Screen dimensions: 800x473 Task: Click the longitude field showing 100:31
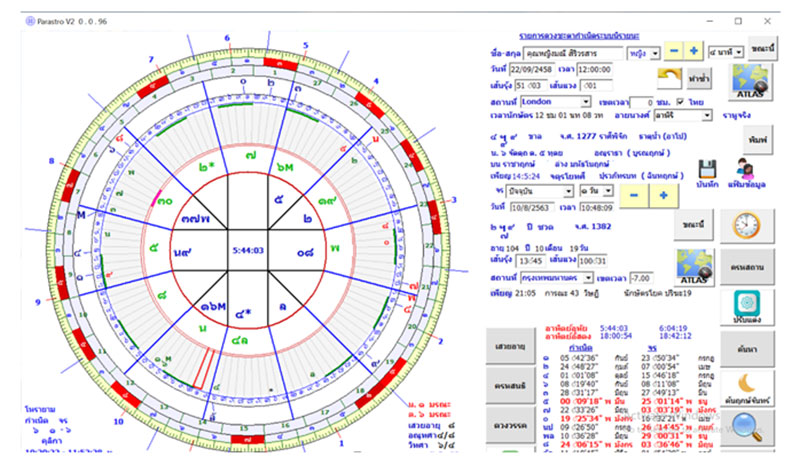pos(592,261)
